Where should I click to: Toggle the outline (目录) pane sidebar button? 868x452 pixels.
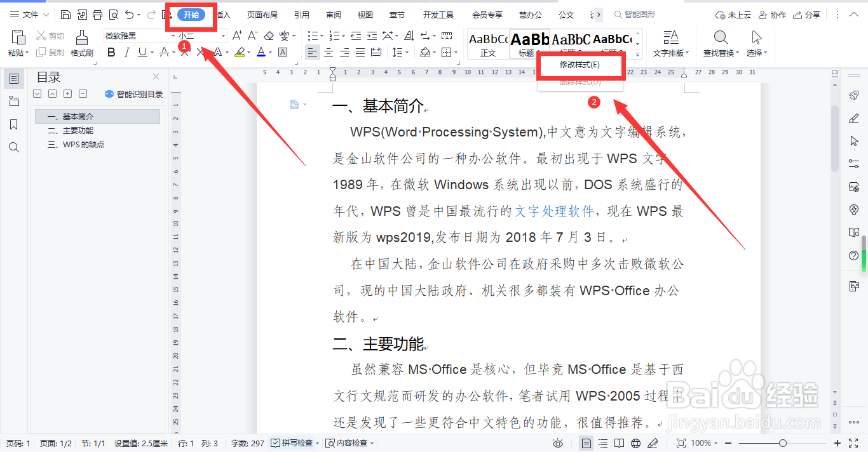coord(14,79)
